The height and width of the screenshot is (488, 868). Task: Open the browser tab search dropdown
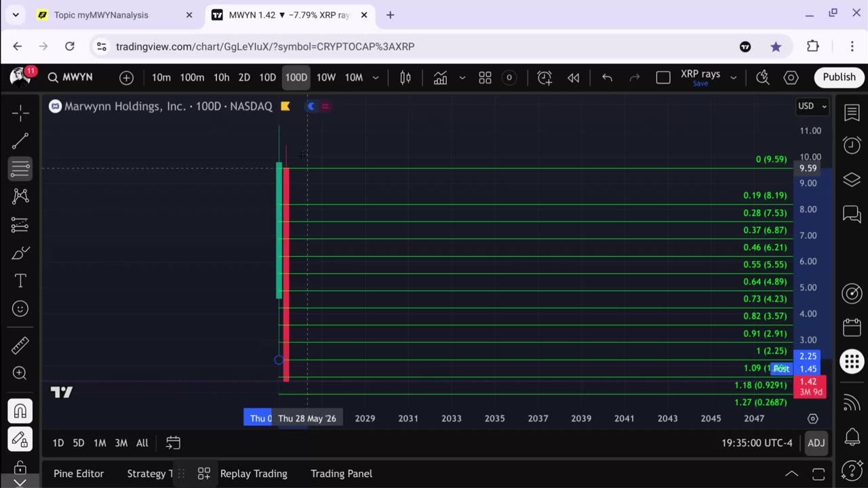pyautogui.click(x=16, y=15)
